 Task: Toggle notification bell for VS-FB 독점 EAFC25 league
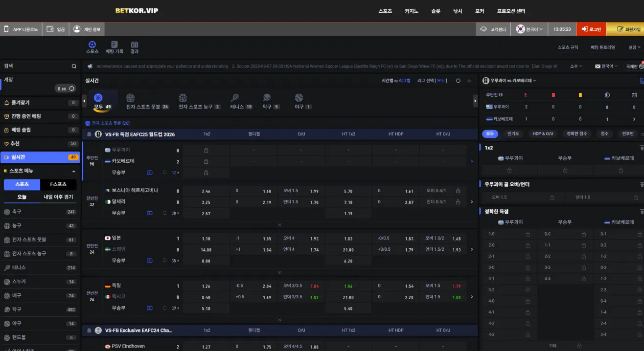point(89,134)
